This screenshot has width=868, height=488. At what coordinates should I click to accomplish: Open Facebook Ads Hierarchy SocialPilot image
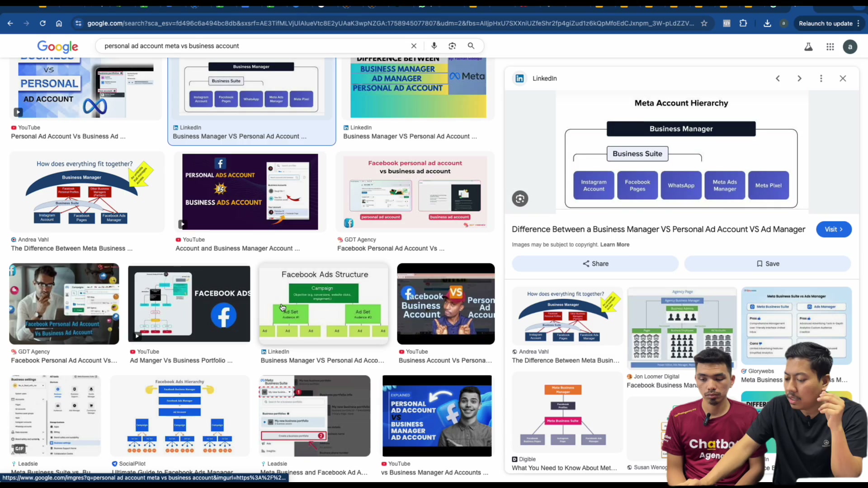(x=180, y=416)
